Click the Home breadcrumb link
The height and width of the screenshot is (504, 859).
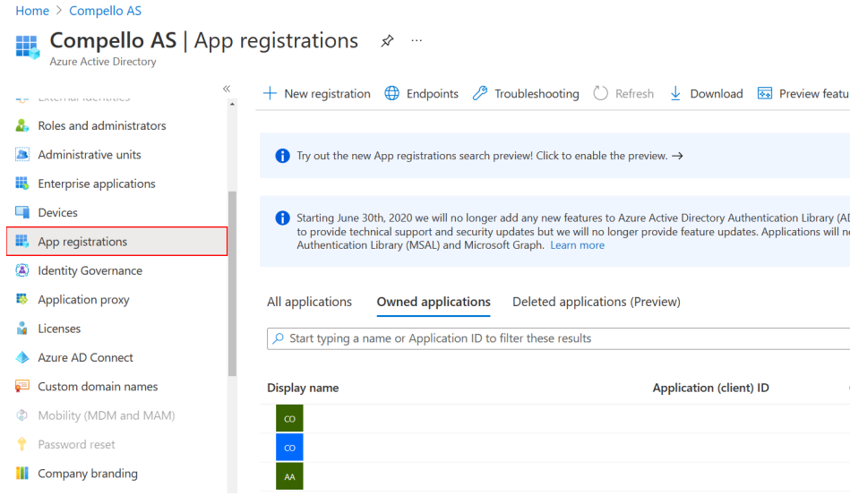click(x=31, y=11)
